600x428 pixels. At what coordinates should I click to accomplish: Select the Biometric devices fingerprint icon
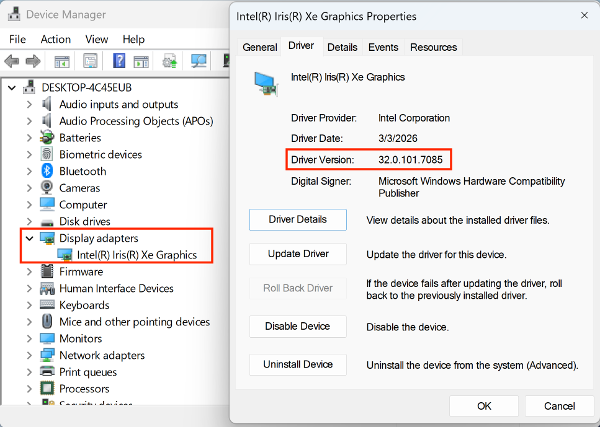click(x=47, y=154)
